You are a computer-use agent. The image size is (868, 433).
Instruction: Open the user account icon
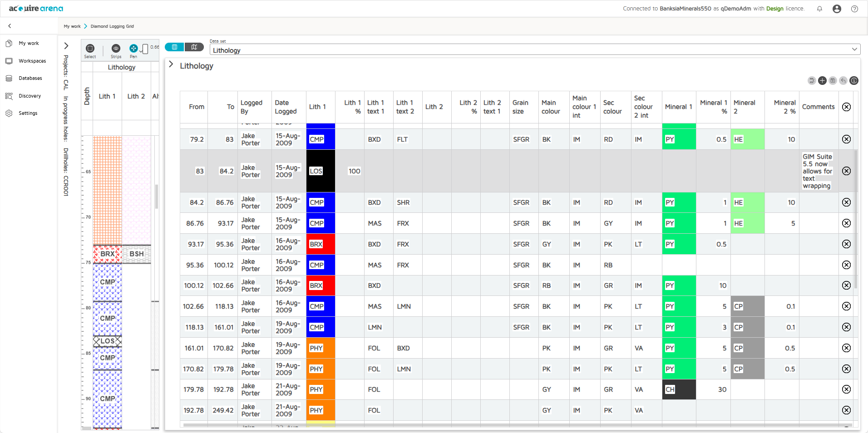[837, 9]
